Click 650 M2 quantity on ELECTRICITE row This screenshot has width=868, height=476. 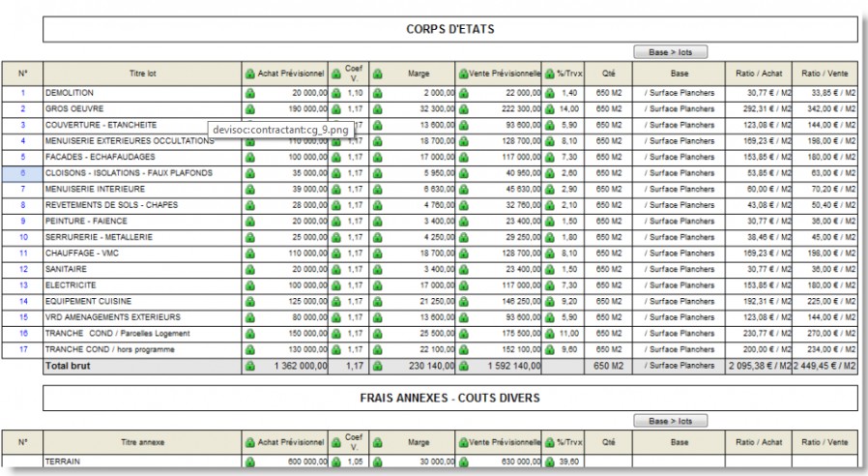coord(608,285)
